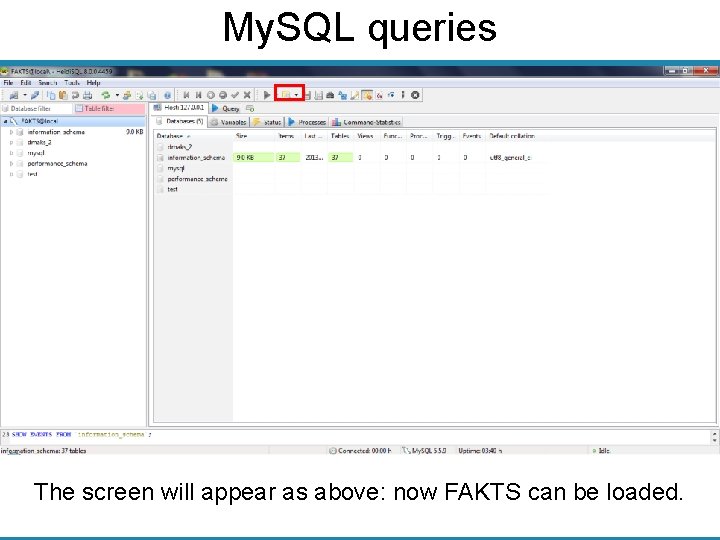This screenshot has width=720, height=540.
Task: Expand test in the tree
Action: (x=11, y=174)
